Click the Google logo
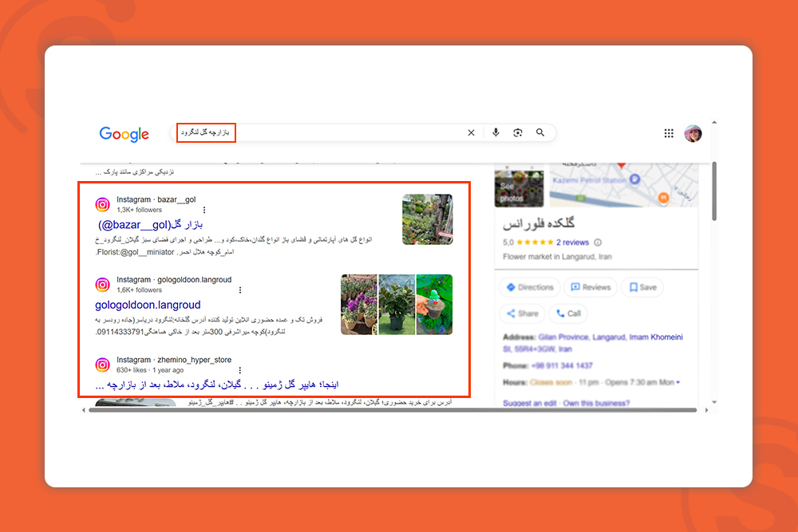This screenshot has width=798, height=532. (124, 134)
